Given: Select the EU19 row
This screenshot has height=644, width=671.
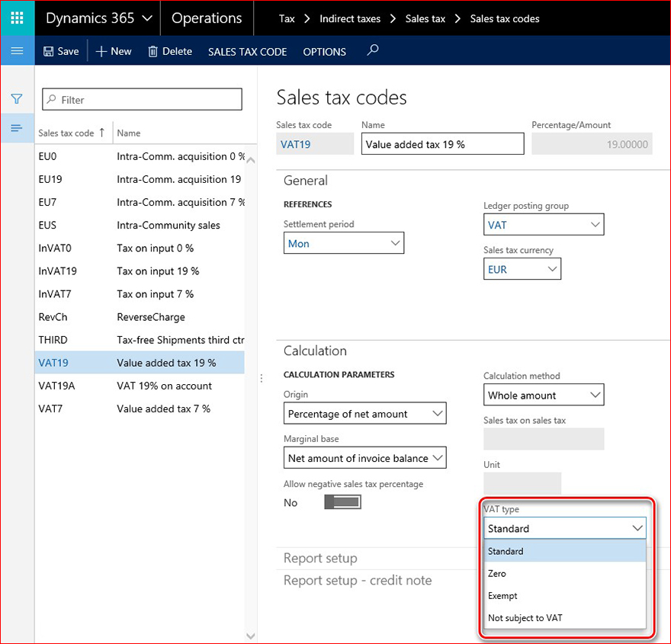Looking at the screenshot, I should click(x=140, y=179).
